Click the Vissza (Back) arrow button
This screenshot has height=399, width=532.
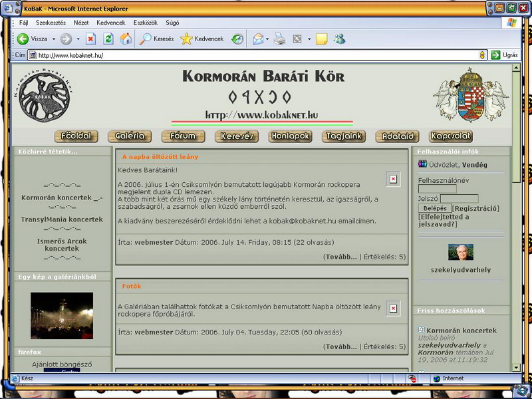pyautogui.click(x=23, y=39)
